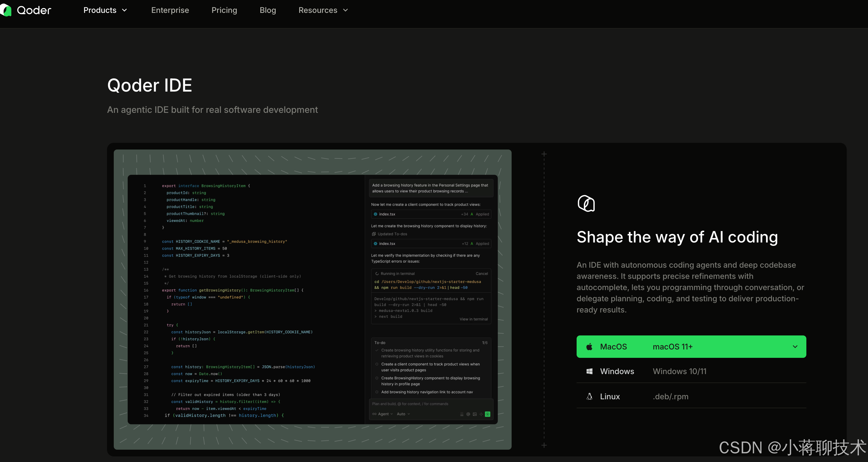Toggle to-do 'Create a client component' item
The width and height of the screenshot is (868, 462).
click(377, 364)
